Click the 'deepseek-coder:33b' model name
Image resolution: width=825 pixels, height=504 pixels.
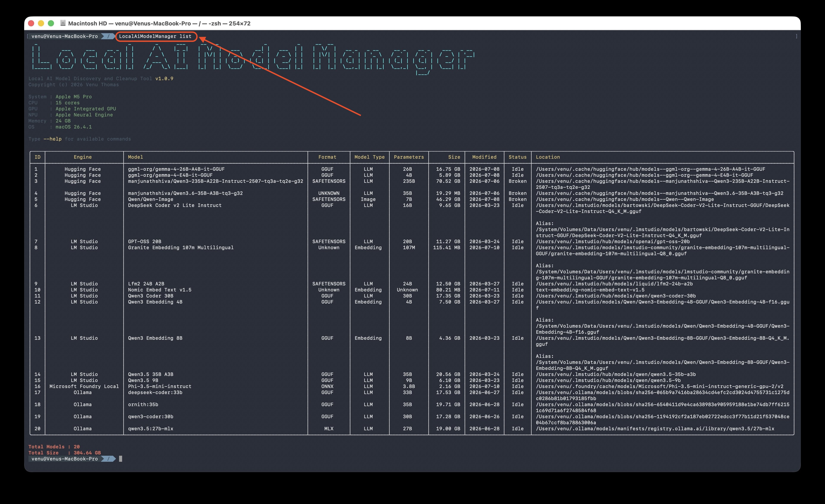click(x=155, y=392)
